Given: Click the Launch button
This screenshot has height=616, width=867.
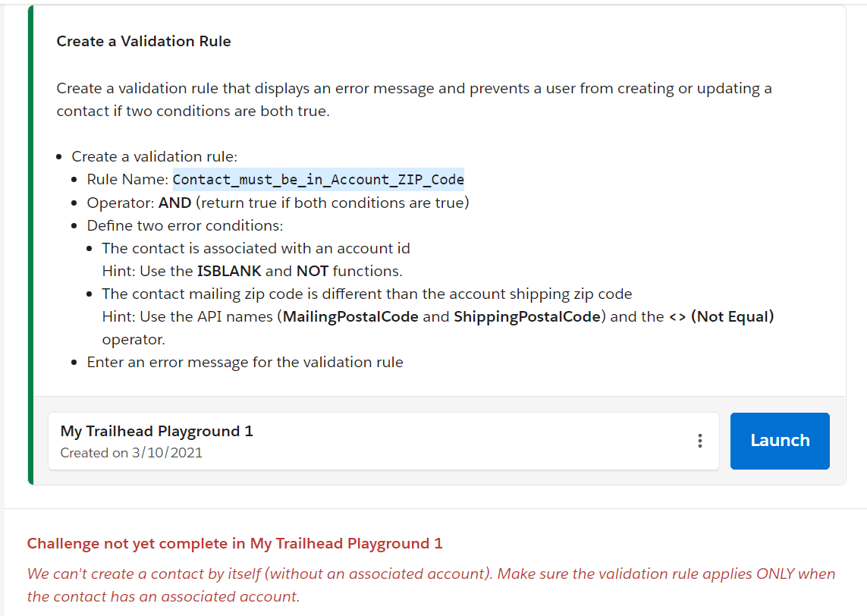Looking at the screenshot, I should click(780, 441).
